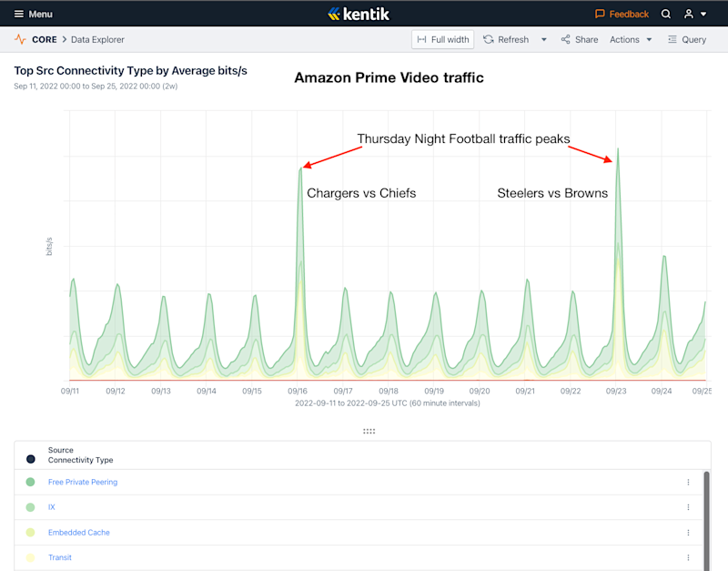This screenshot has width=728, height=571.
Task: Open the IX connectivity type link
Action: (52, 507)
